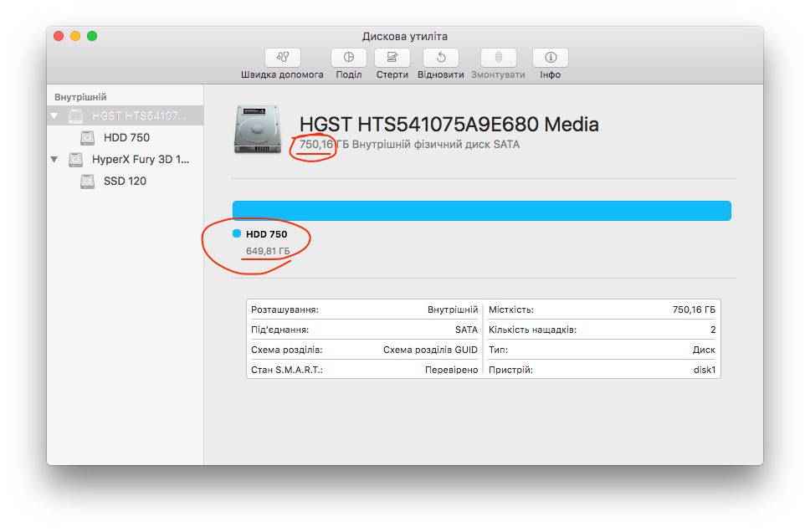Click the HDD 750 partition legend label
Image resolution: width=810 pixels, height=532 pixels.
pos(267,234)
